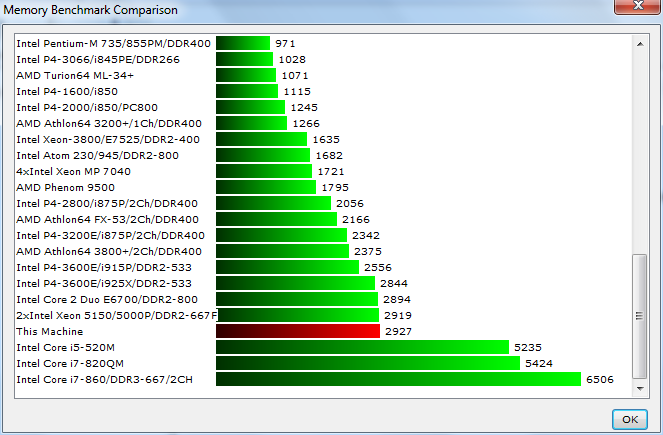This screenshot has width=663, height=435.
Task: Click the value 2927
Action: pyautogui.click(x=398, y=331)
